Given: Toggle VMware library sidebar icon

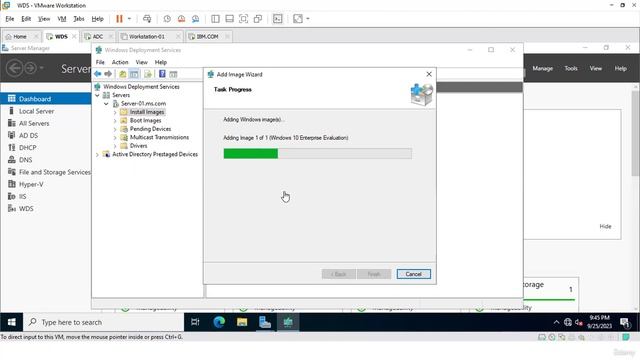Looking at the screenshot, I should (215, 19).
